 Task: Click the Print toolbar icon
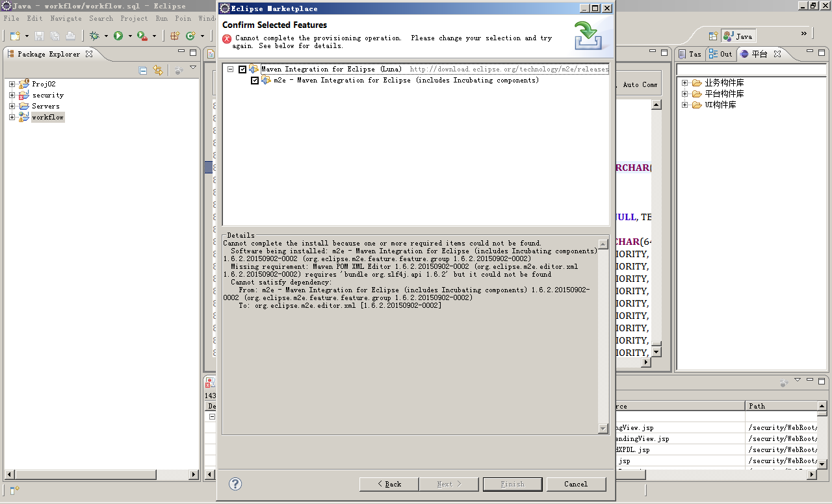point(70,36)
